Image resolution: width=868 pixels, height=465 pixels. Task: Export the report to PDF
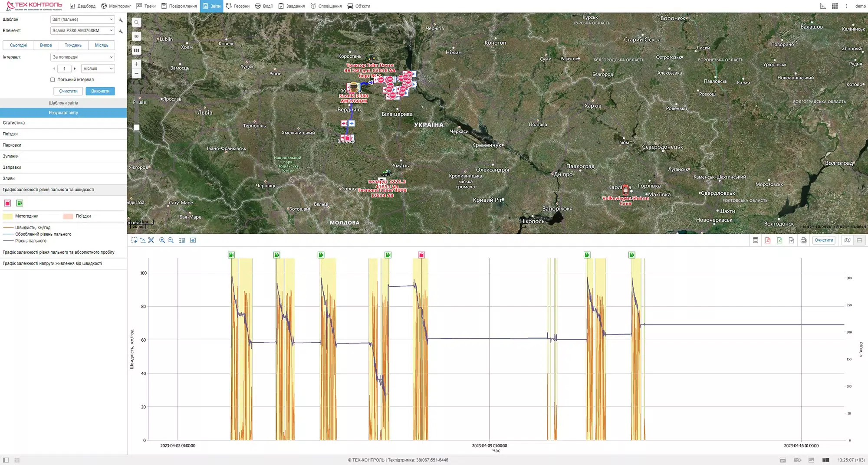(x=768, y=240)
